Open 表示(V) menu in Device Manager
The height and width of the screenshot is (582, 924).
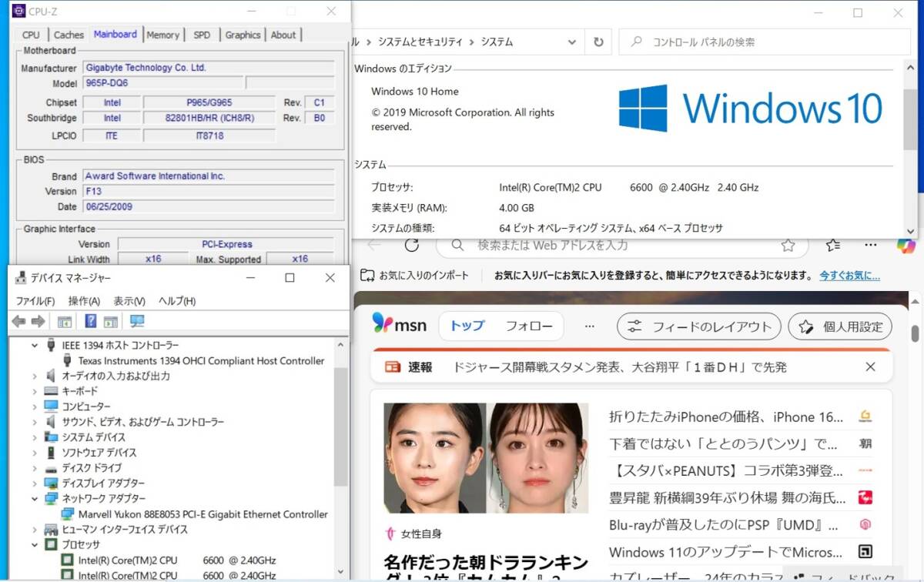(x=129, y=301)
